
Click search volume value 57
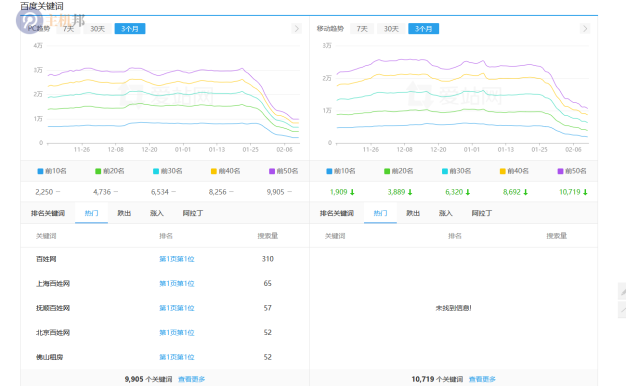click(267, 308)
